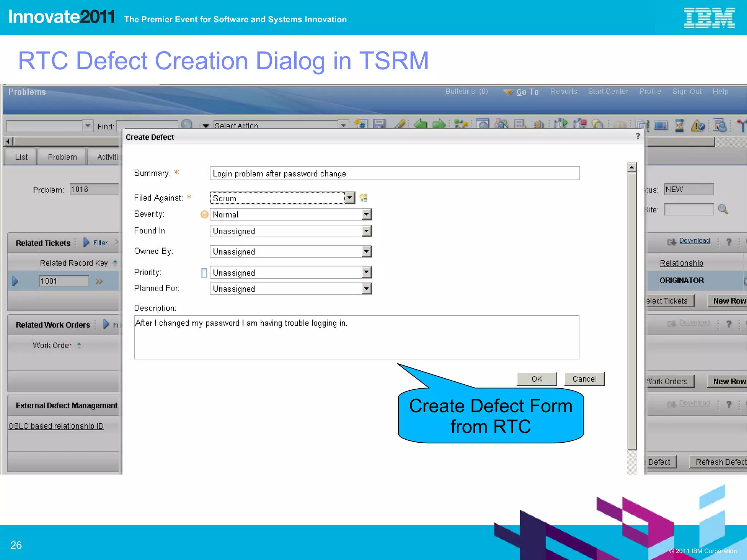747x560 pixels.
Task: Click New Row button under Related Tickets
Action: click(727, 301)
